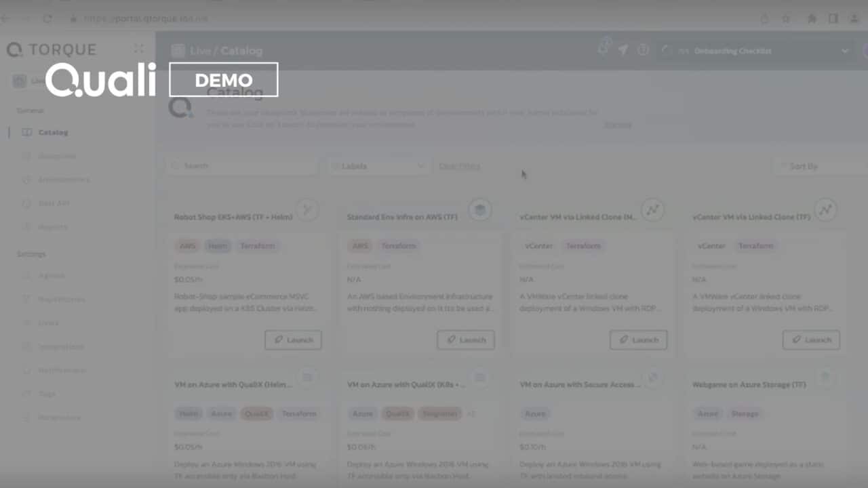Click the help icon in the top bar

pyautogui.click(x=643, y=50)
